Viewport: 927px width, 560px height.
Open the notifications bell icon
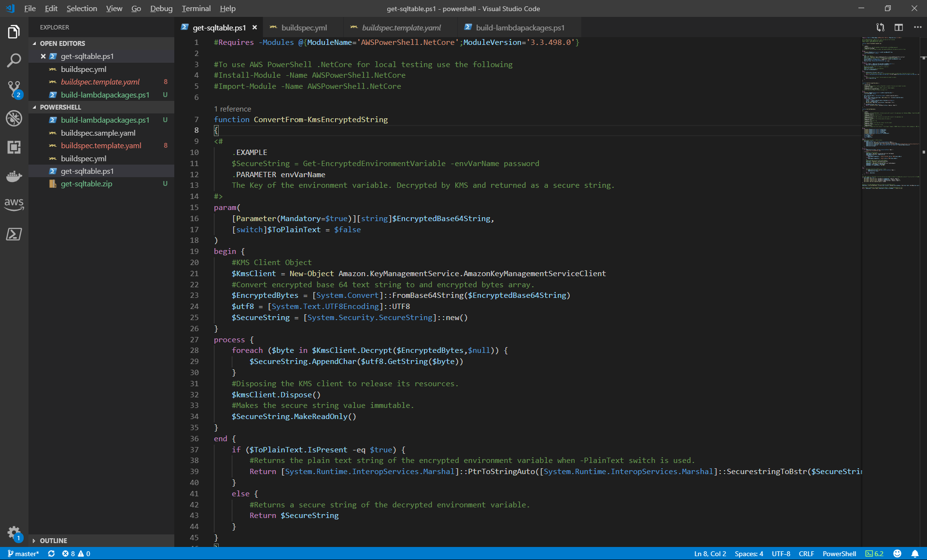click(915, 554)
